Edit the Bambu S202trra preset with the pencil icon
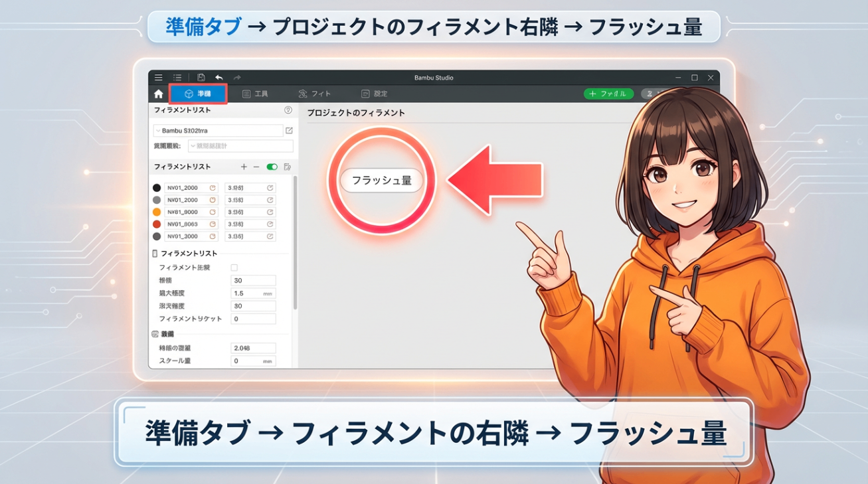The image size is (868, 484). (289, 131)
